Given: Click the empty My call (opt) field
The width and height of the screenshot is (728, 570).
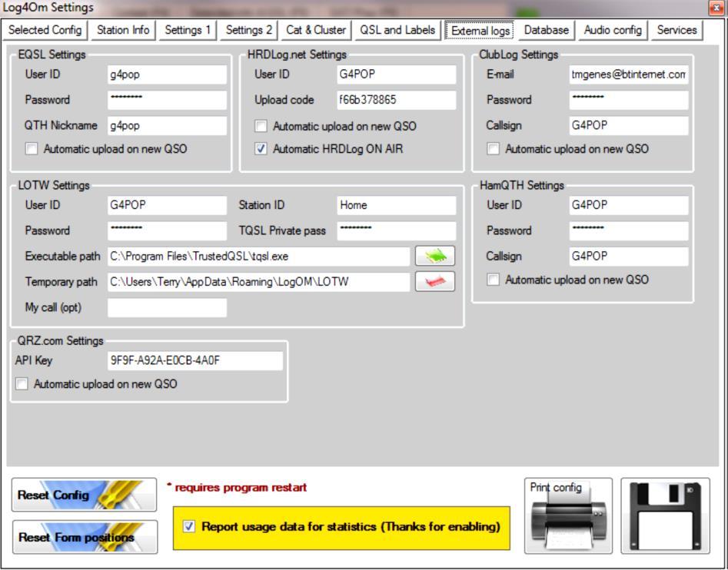Looking at the screenshot, I should click(167, 307).
